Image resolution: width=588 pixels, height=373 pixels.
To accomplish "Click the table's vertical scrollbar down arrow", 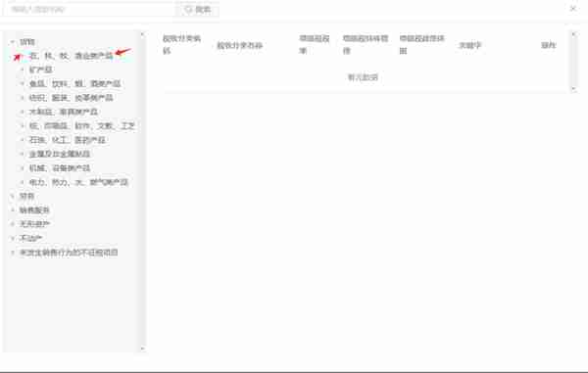I will pos(573,89).
